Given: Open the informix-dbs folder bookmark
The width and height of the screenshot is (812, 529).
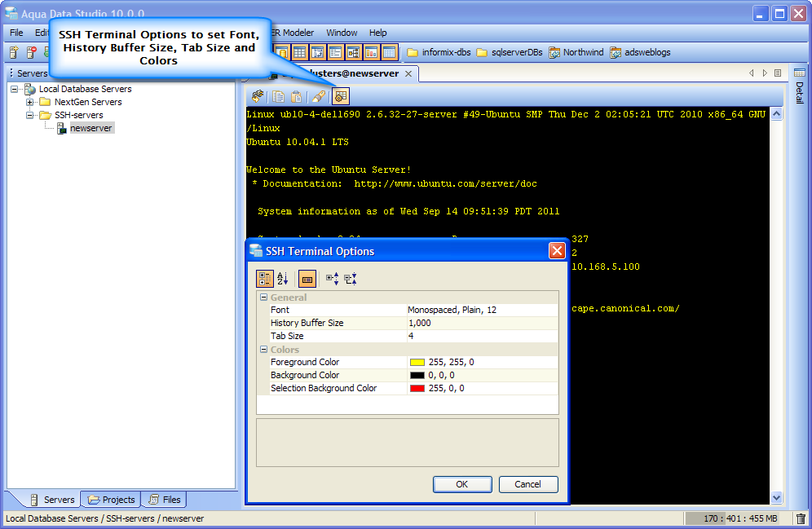Looking at the screenshot, I should 439,52.
